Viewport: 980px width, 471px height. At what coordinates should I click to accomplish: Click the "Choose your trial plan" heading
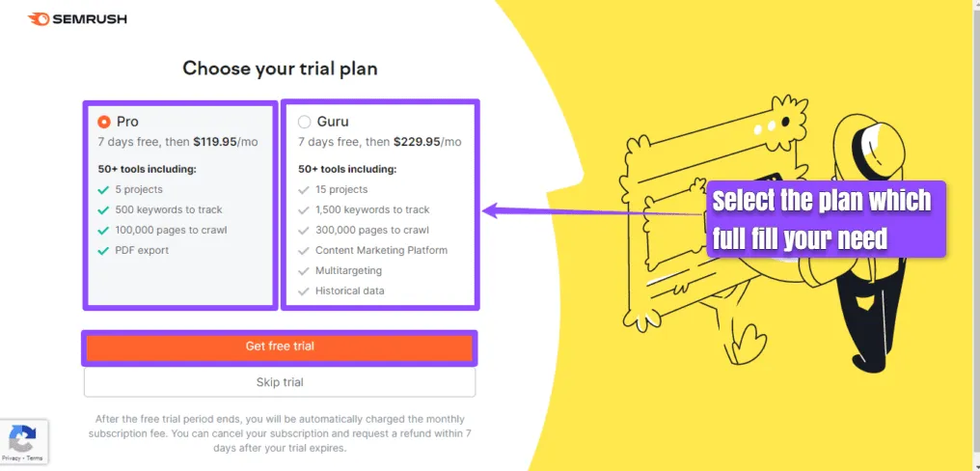tap(280, 69)
